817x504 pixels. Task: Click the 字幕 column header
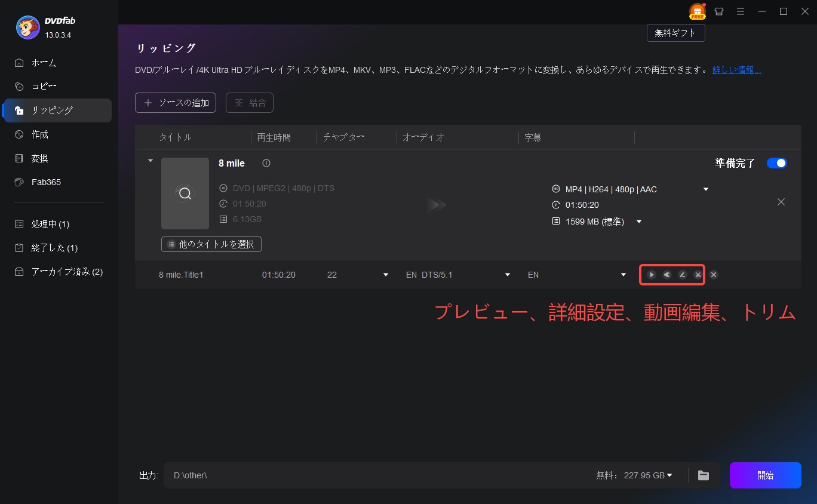tap(533, 137)
